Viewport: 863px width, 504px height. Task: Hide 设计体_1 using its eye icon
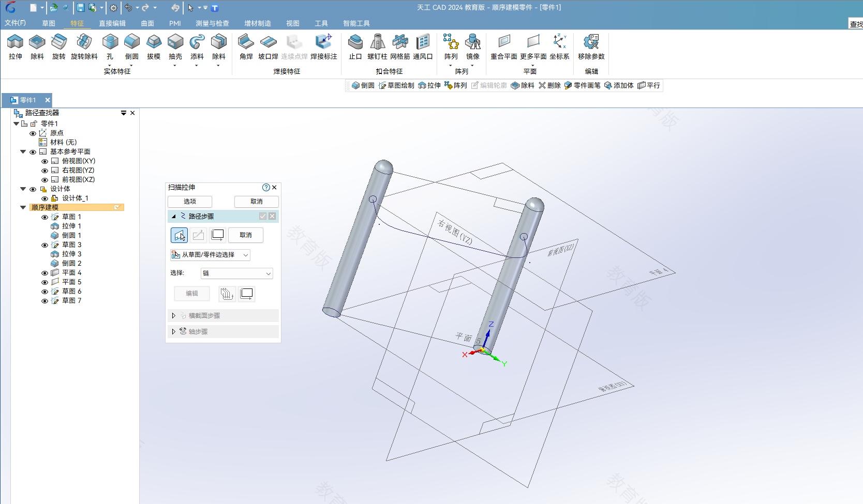point(44,198)
